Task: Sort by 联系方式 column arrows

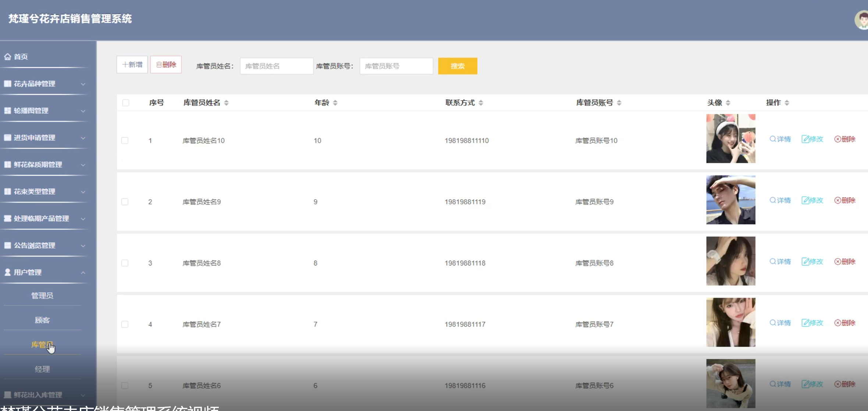Action: click(x=481, y=103)
